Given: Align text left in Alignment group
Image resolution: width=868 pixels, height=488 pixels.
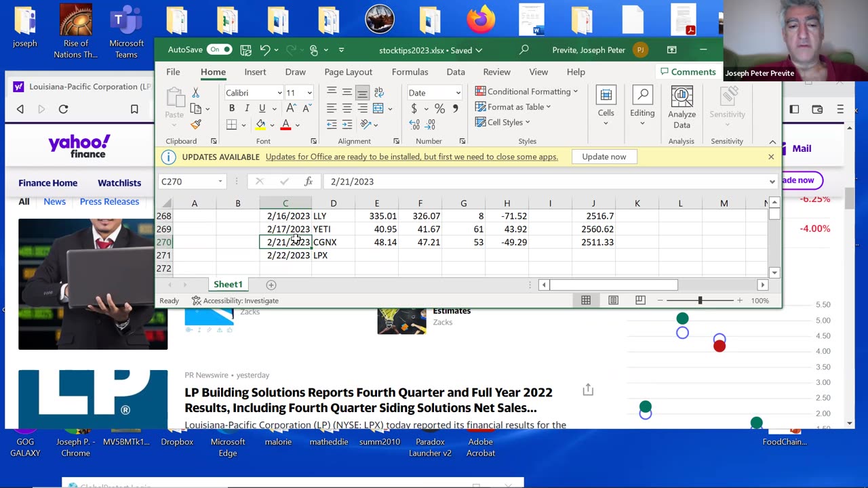Looking at the screenshot, I should (331, 108).
